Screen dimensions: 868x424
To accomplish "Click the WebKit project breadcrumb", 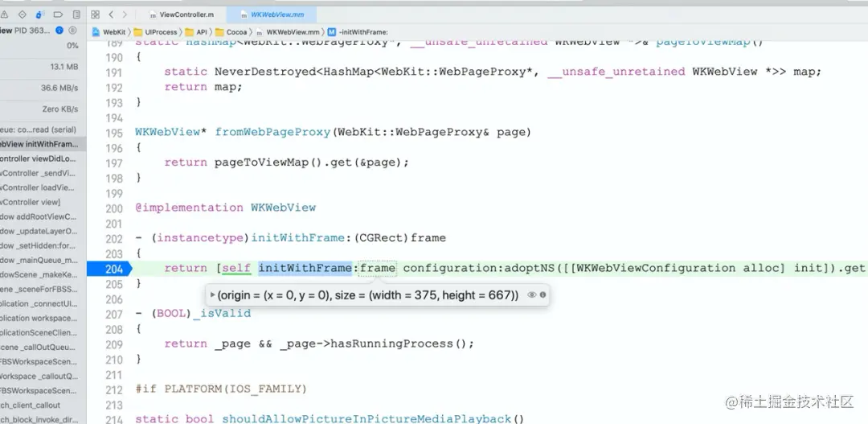I will [109, 32].
